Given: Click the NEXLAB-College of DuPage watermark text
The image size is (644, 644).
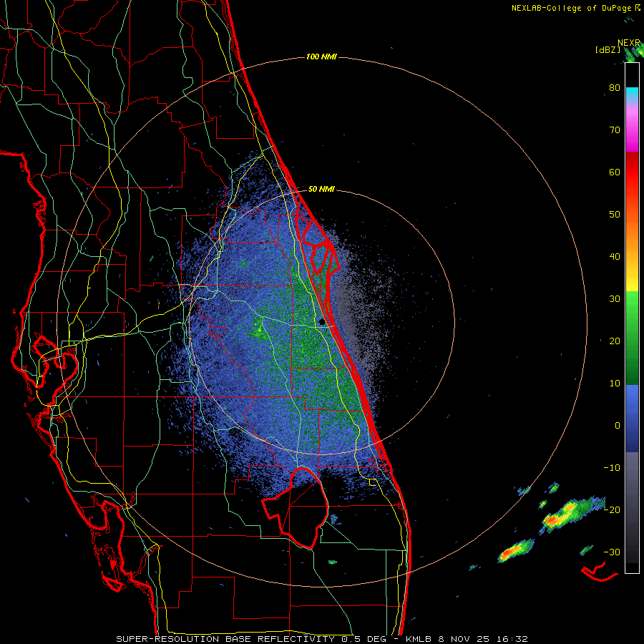Looking at the screenshot, I should (576, 8).
